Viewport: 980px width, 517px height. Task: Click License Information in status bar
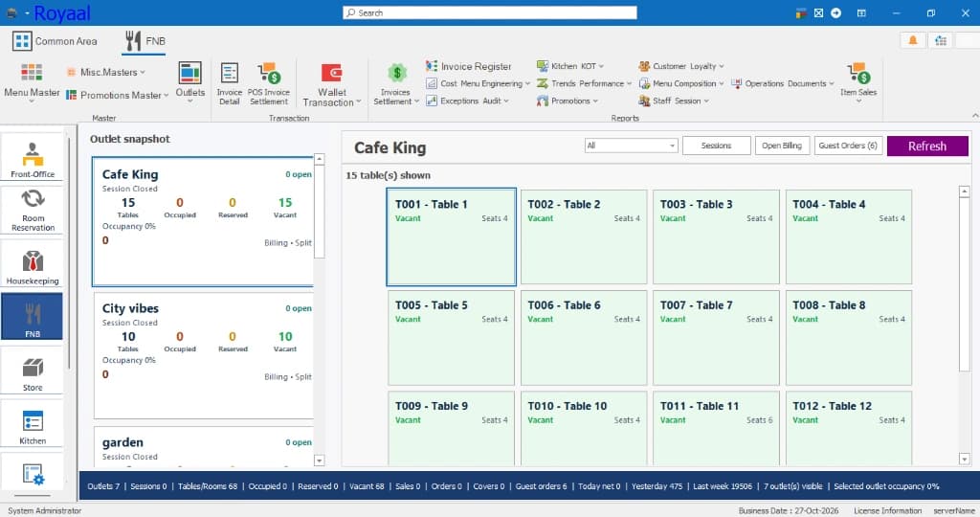887,510
